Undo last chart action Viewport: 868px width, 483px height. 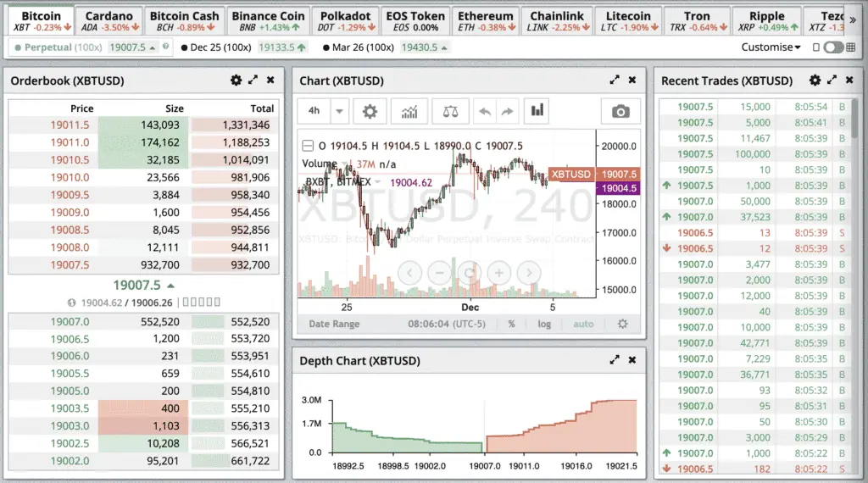(485, 111)
